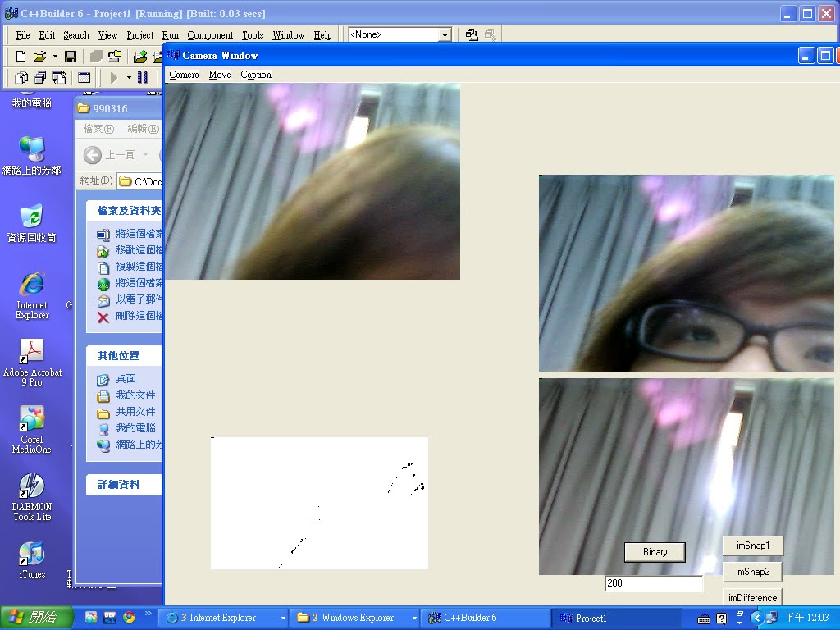The height and width of the screenshot is (630, 840).
Task: Expand the Windows Explorer taskbar group arrow
Action: pyautogui.click(x=414, y=619)
